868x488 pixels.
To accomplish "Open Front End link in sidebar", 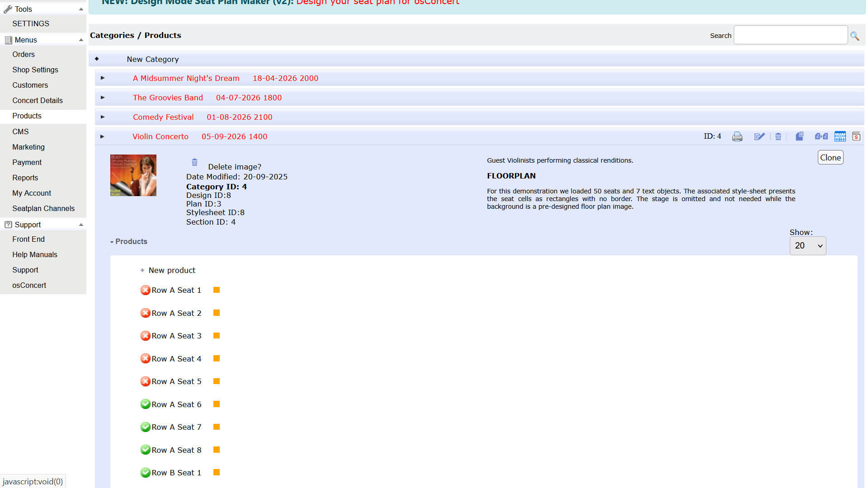I will (x=28, y=239).
